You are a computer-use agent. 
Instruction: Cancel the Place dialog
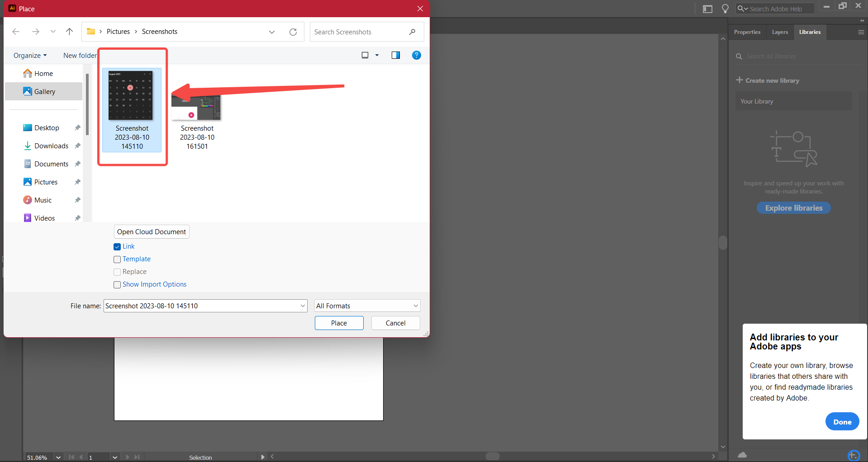[x=396, y=323]
